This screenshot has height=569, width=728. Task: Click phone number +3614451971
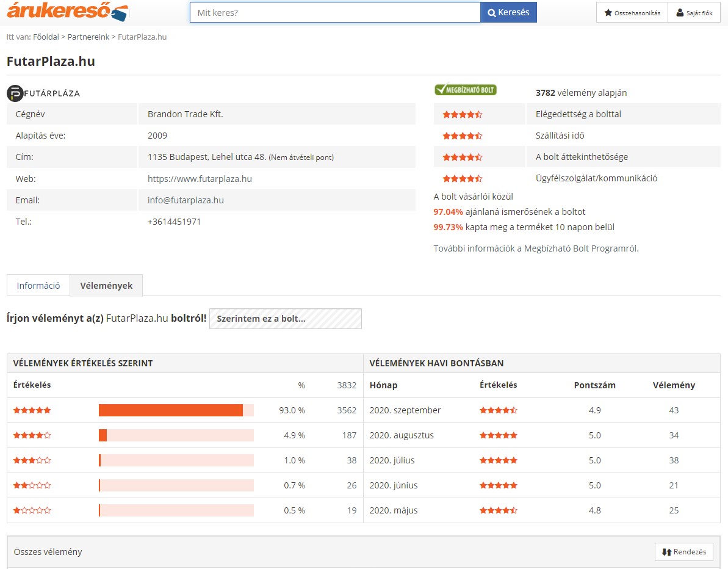point(174,222)
